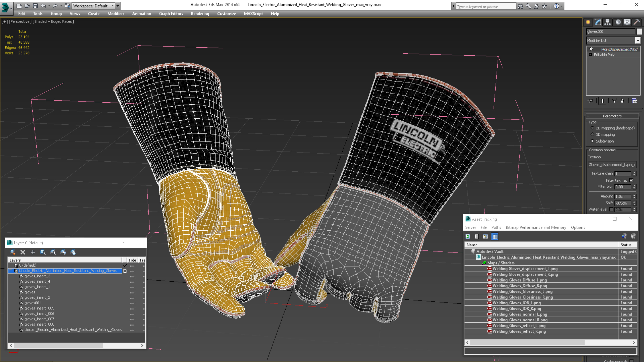Screen dimensions: 644x362
Task: Open Bitmap Performance and Memory menu
Action: point(536,227)
